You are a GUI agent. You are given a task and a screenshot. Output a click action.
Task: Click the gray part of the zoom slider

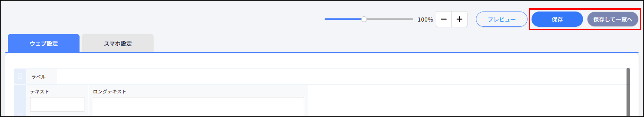[390, 19]
